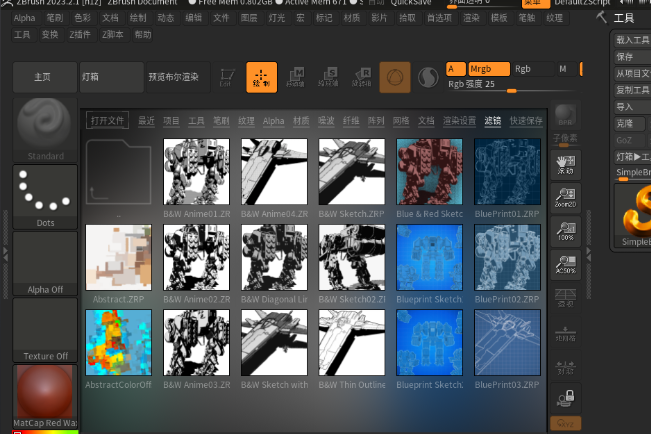Open the Alpha Off selector

46,262
